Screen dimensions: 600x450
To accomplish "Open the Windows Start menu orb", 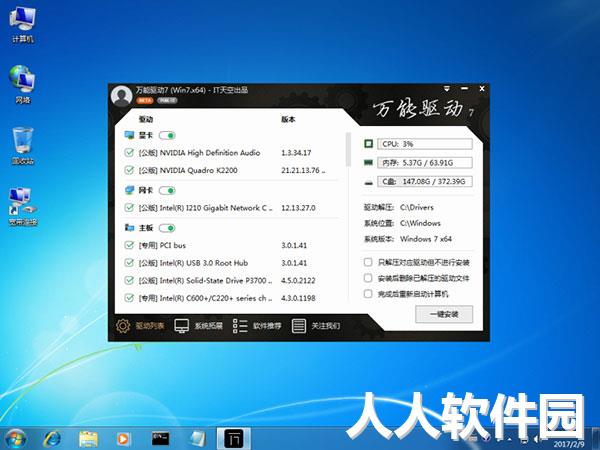I will 16,439.
